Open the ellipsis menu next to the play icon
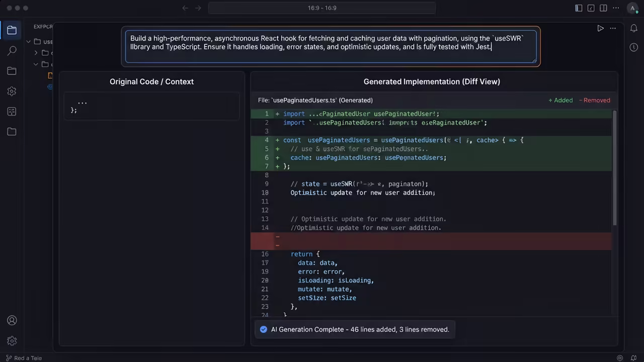 tap(613, 28)
